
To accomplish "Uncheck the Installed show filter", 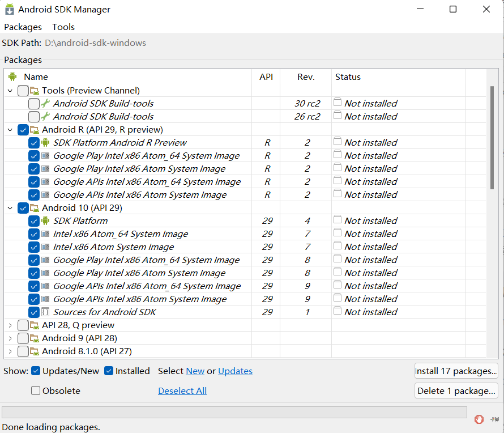I will (109, 371).
